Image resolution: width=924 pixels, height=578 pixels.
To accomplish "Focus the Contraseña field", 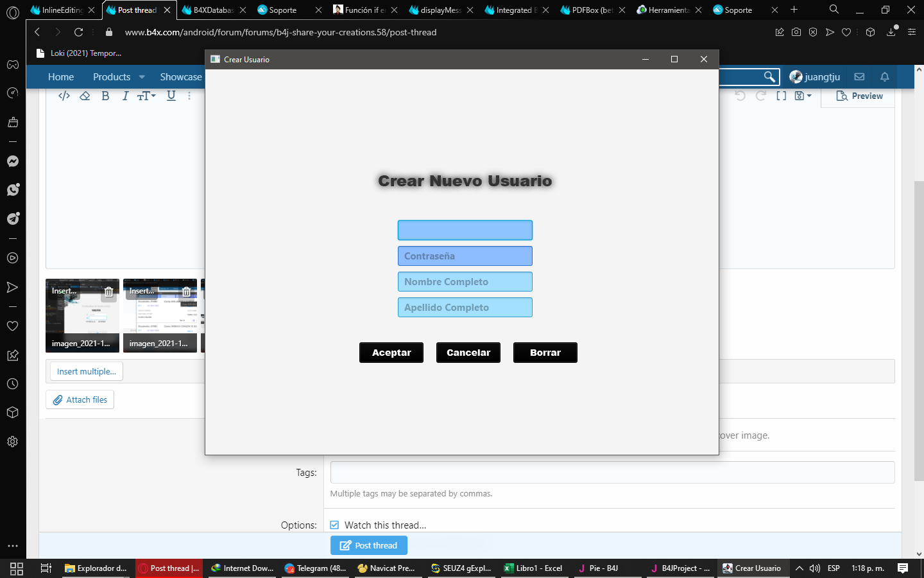I will click(465, 256).
